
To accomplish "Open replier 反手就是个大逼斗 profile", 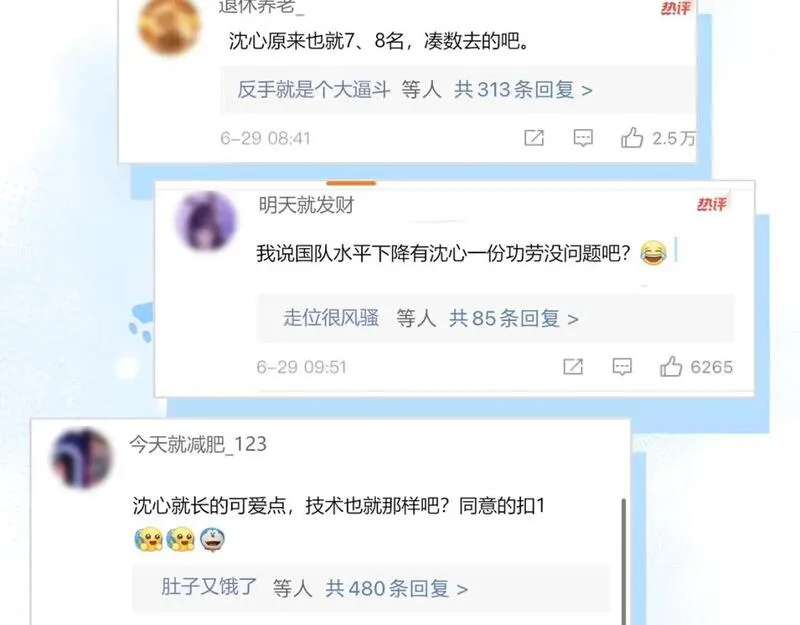I will click(313, 90).
